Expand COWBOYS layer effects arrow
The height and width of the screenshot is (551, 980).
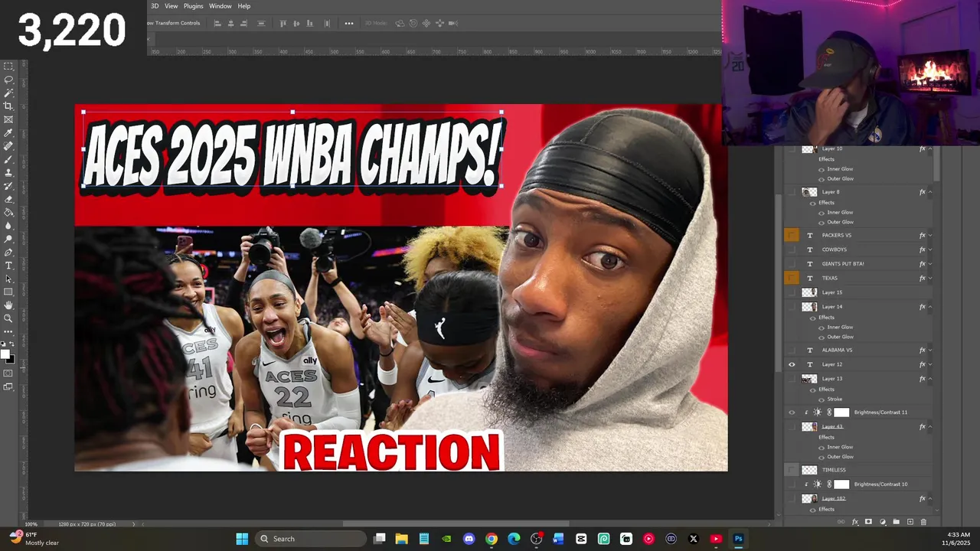click(x=930, y=249)
